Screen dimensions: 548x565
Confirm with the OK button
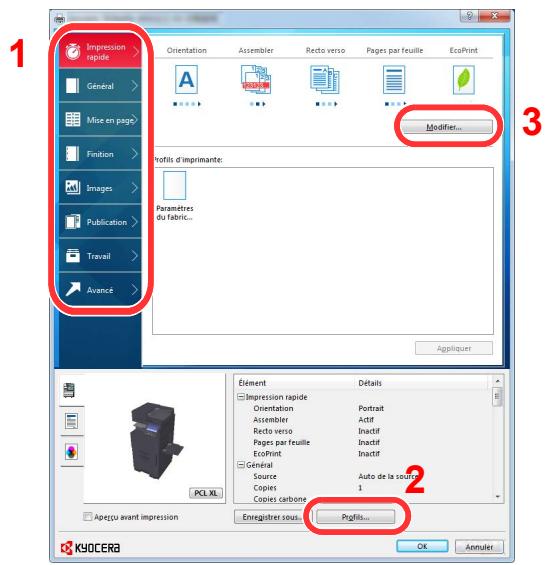[422, 546]
